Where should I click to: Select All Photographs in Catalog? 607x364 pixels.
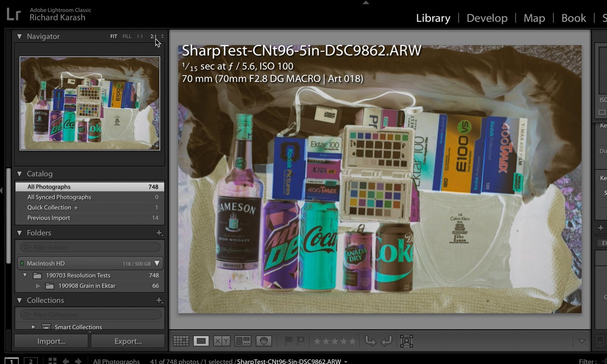click(90, 187)
